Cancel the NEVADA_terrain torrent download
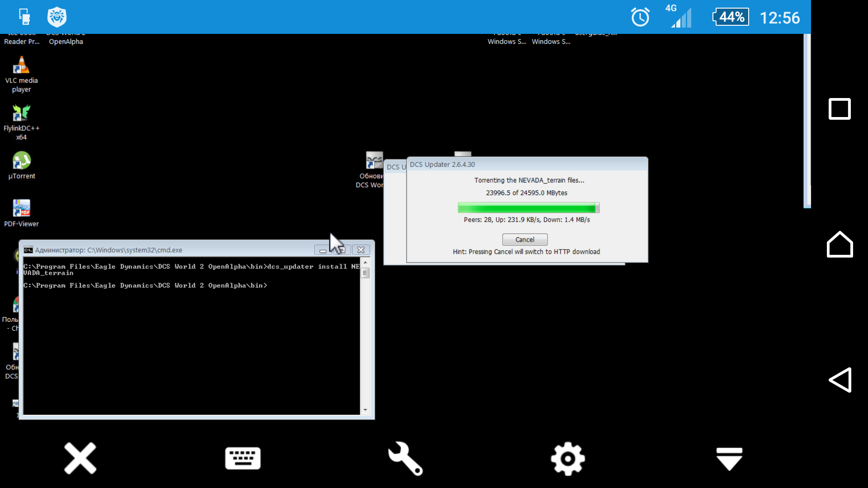868x488 pixels. [x=525, y=239]
